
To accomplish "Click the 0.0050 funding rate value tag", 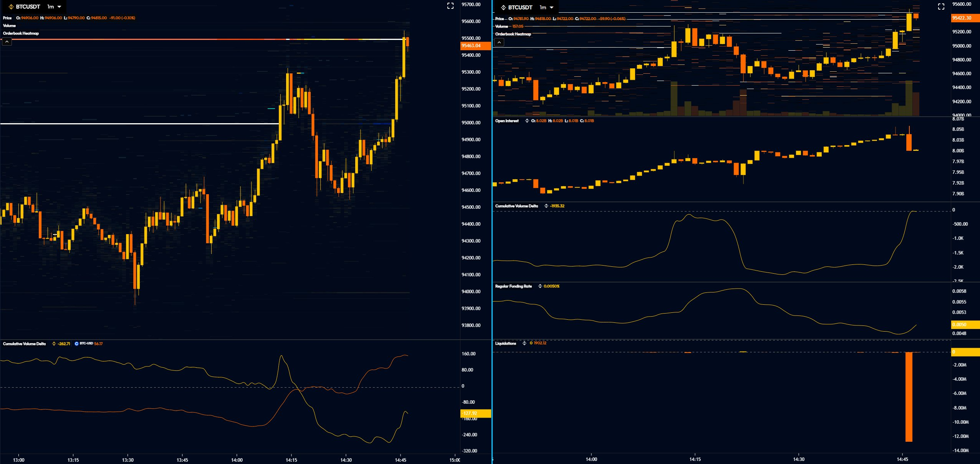I will point(965,325).
